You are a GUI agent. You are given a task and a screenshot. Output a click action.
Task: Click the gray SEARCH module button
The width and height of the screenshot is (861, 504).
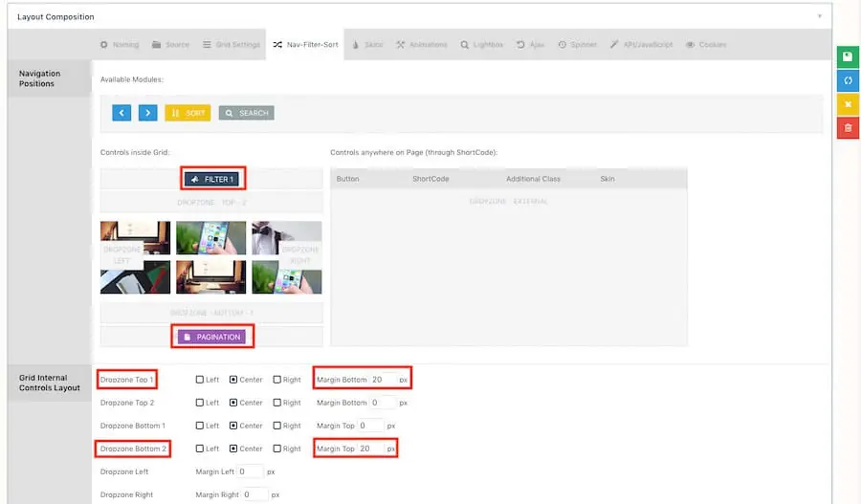[247, 113]
